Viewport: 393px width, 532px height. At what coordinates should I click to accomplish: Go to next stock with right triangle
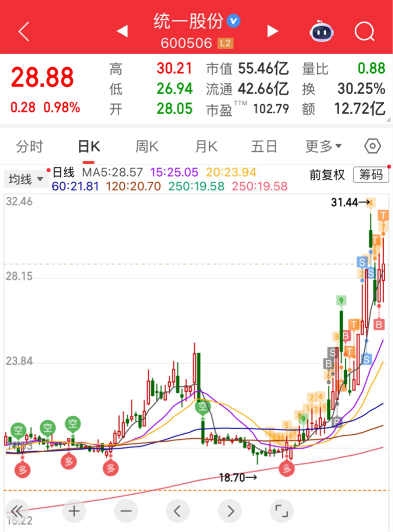pyautogui.click(x=272, y=31)
